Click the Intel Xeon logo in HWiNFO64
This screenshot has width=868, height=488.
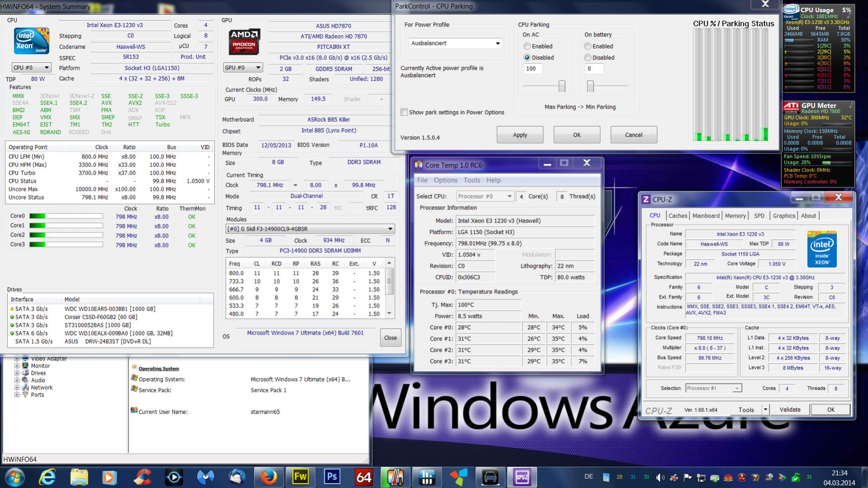(x=31, y=41)
